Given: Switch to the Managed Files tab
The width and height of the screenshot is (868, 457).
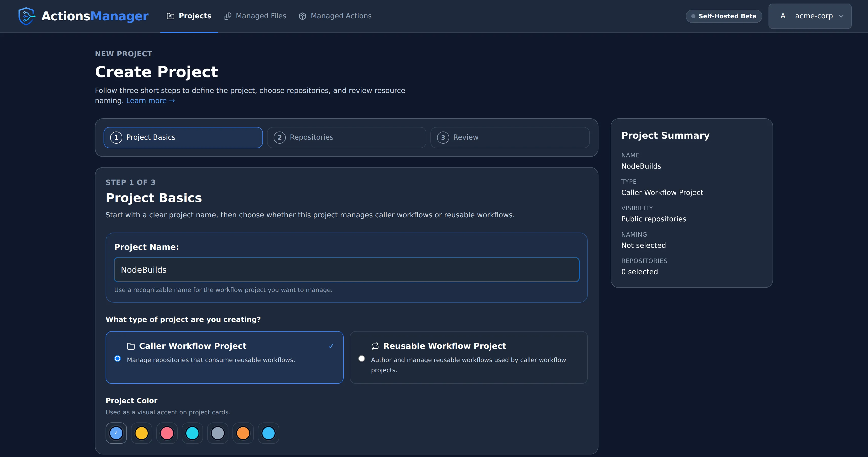Looking at the screenshot, I should tap(255, 16).
